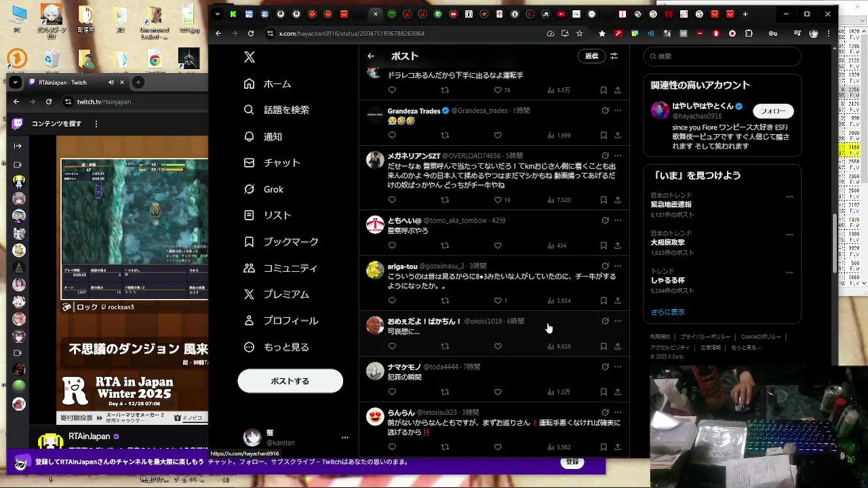Open more options for メガネリアンSZT post

(618, 156)
